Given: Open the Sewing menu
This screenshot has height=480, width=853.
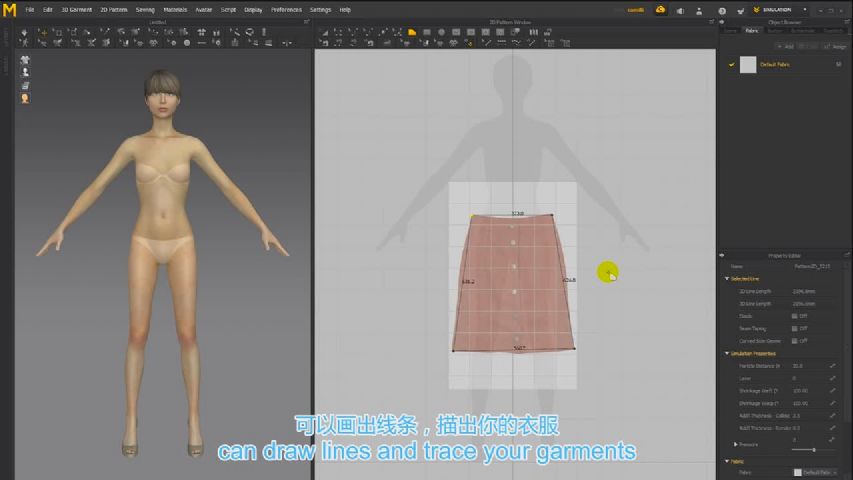Looking at the screenshot, I should click(x=145, y=10).
